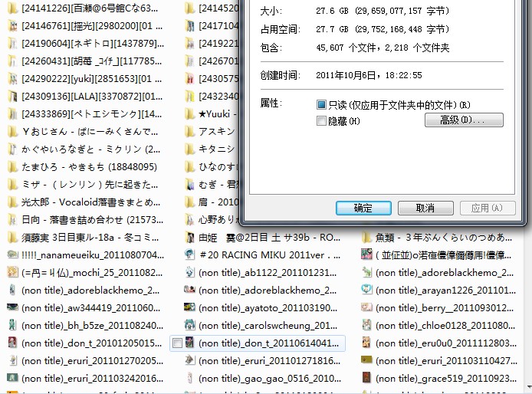Select folder icon of [24290222][yuki][2851653]
Image resolution: width=532 pixels, height=394 pixels.
click(x=12, y=79)
